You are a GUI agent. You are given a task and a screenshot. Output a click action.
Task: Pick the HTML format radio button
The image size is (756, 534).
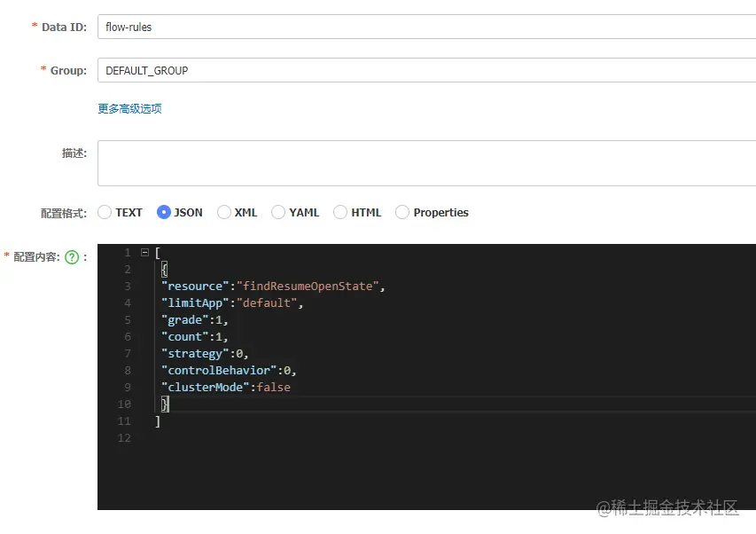pyautogui.click(x=340, y=212)
